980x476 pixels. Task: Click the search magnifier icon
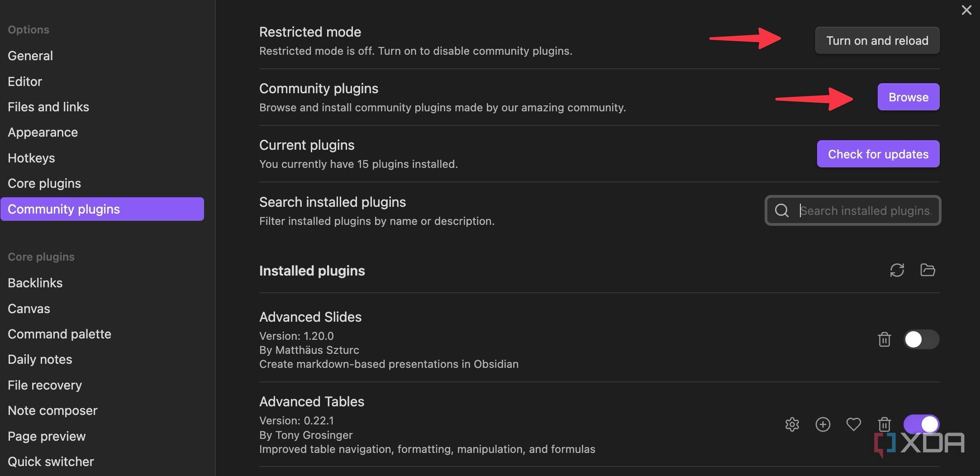pos(782,210)
